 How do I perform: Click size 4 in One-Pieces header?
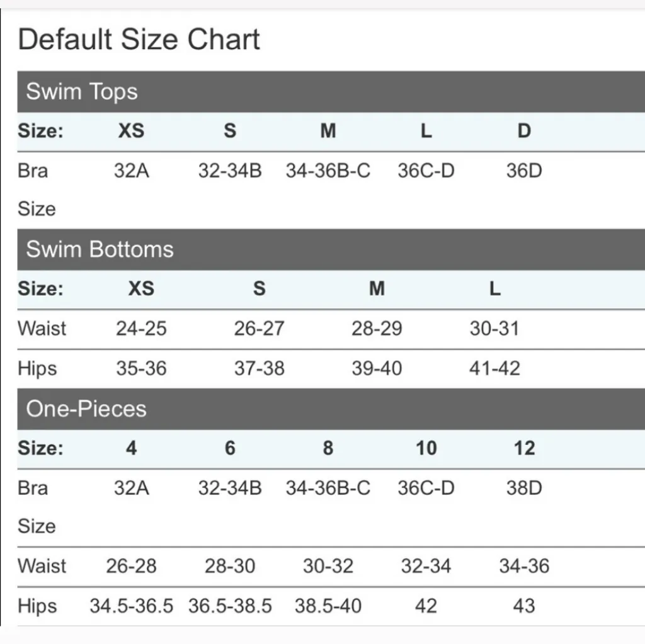131,448
